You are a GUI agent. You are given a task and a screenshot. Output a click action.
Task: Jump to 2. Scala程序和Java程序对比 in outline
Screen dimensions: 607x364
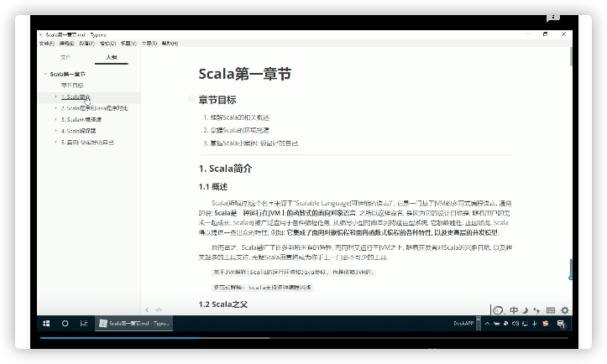pos(95,108)
